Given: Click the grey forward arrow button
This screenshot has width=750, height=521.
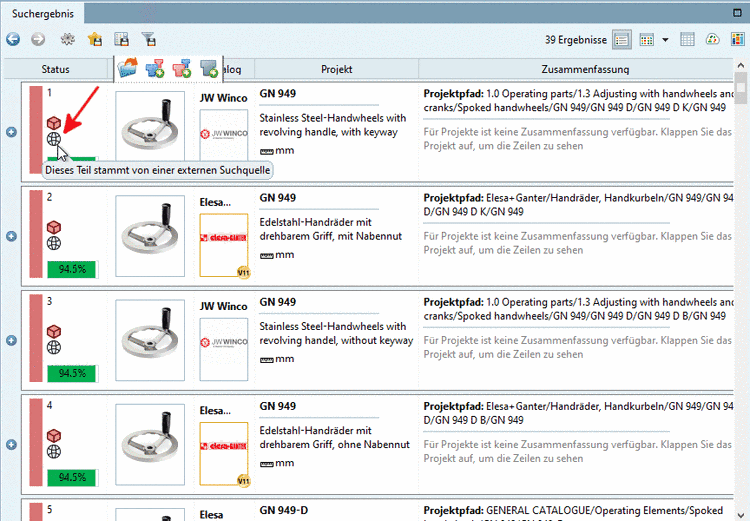Looking at the screenshot, I should [x=38, y=39].
